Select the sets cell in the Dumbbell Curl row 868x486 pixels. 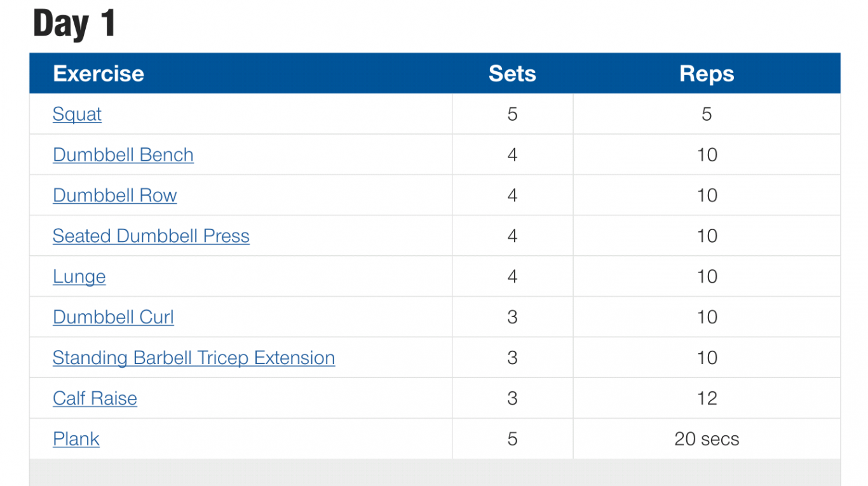(512, 317)
